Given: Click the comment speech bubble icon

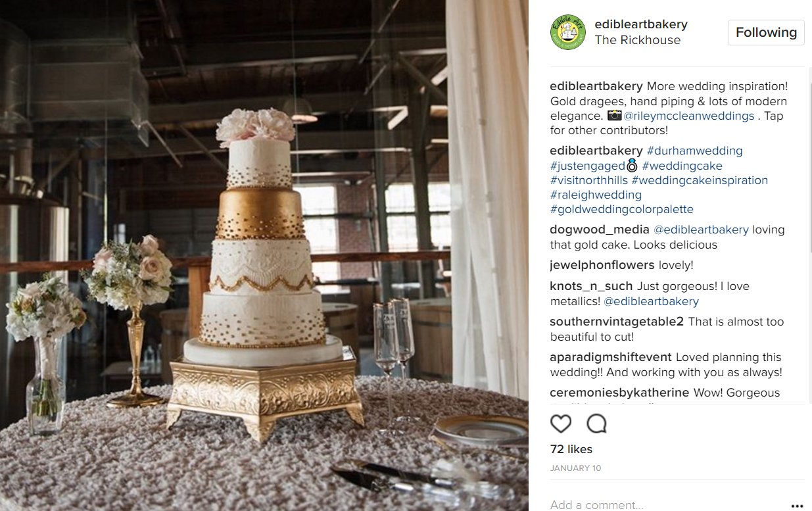Looking at the screenshot, I should click(596, 424).
